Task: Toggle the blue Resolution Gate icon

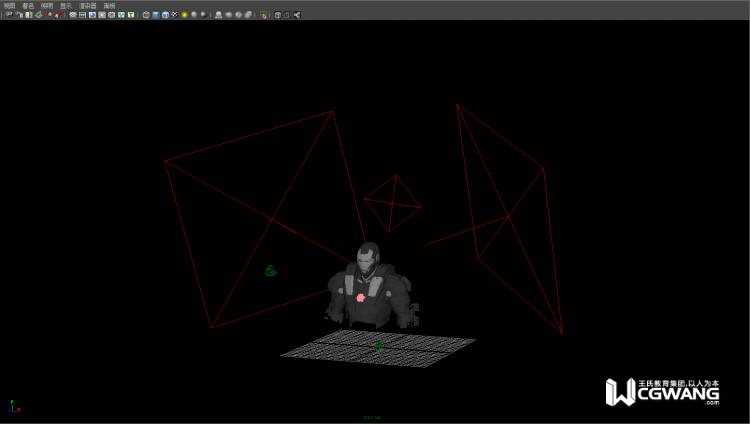Action: [x=92, y=15]
